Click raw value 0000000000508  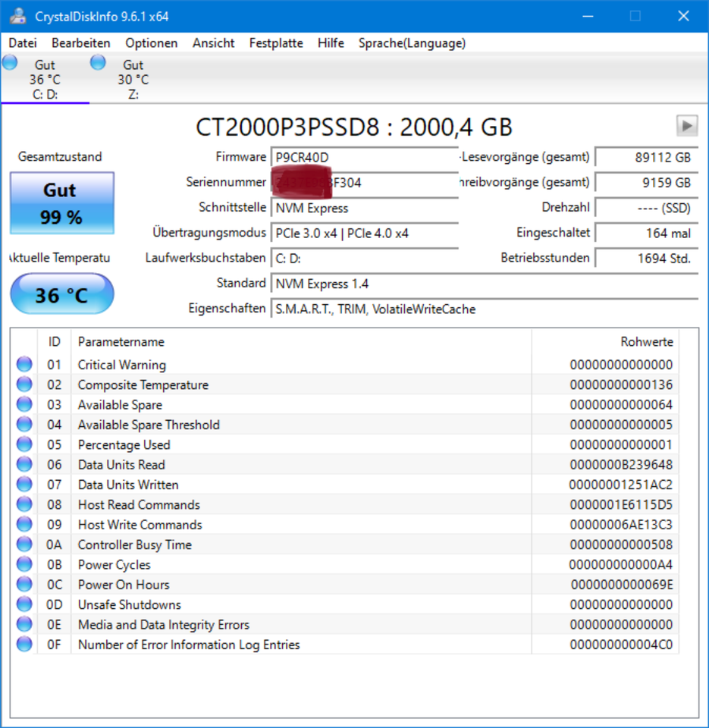click(621, 544)
